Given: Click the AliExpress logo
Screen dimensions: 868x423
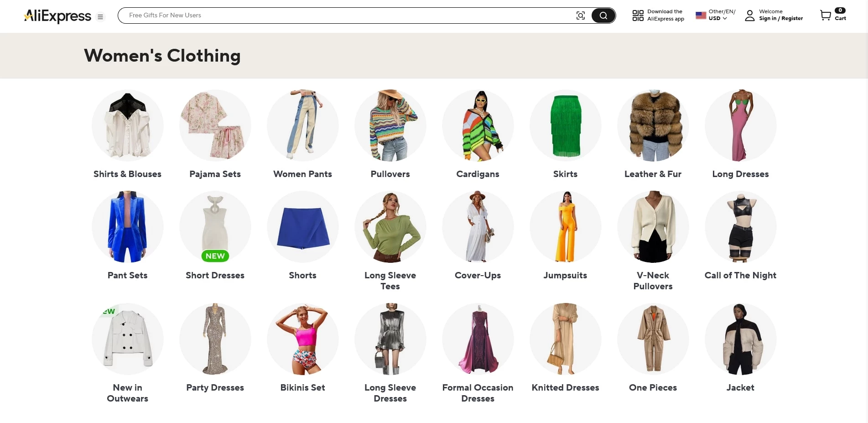Looking at the screenshot, I should click(x=57, y=16).
